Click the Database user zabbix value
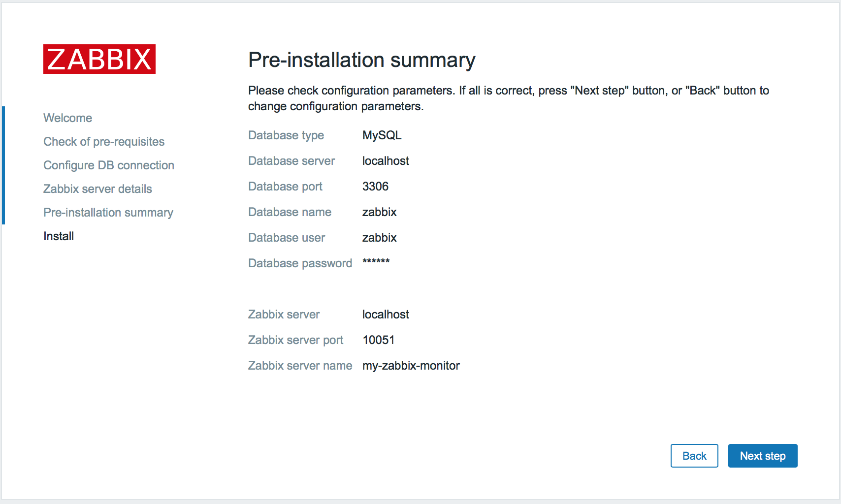841x504 pixels. click(380, 238)
